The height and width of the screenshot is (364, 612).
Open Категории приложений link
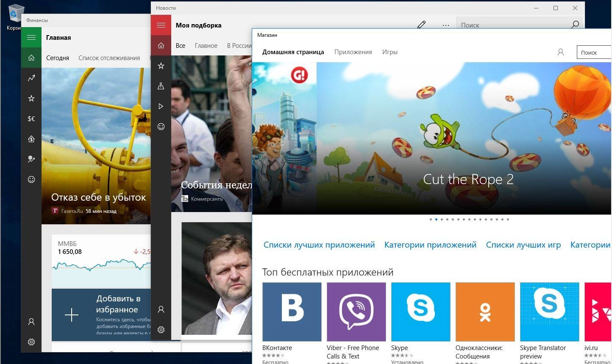coord(430,245)
